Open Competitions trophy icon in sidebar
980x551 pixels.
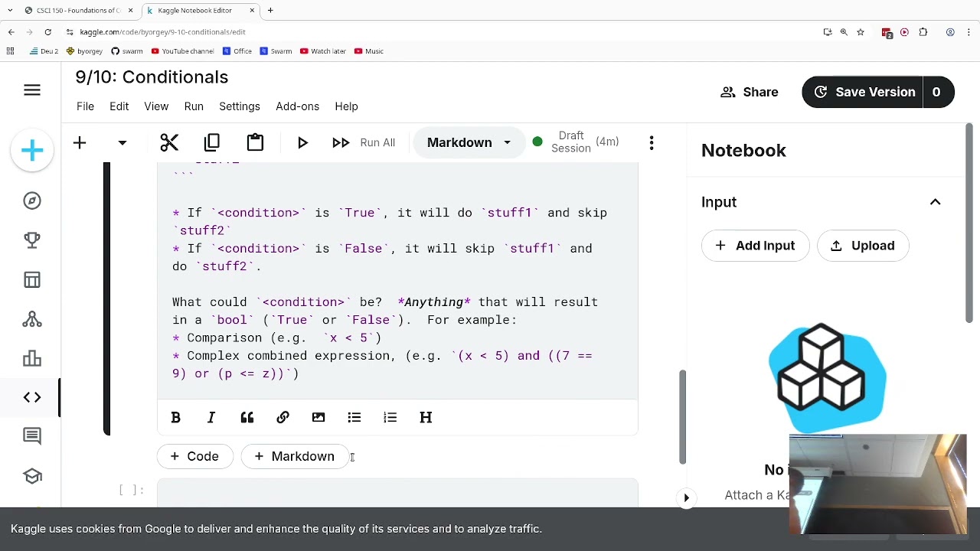[x=32, y=240]
